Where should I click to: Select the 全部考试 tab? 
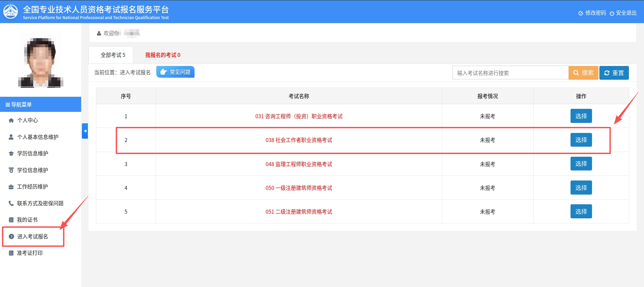tap(113, 55)
